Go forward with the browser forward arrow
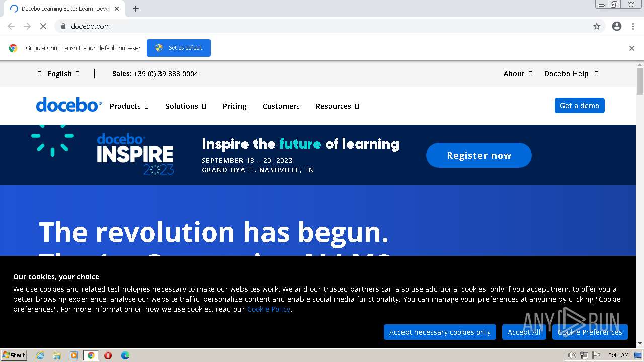 coord(27,26)
